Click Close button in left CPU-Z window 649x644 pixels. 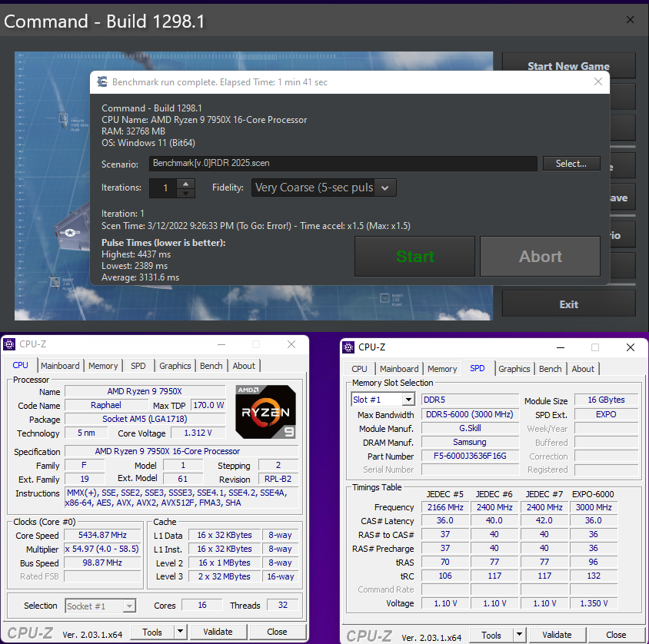click(x=277, y=632)
